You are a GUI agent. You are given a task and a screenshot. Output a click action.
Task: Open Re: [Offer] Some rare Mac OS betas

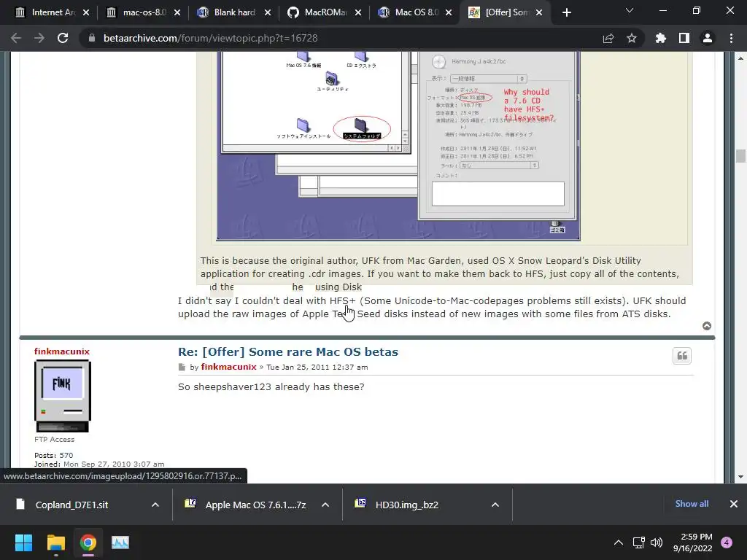tap(287, 352)
